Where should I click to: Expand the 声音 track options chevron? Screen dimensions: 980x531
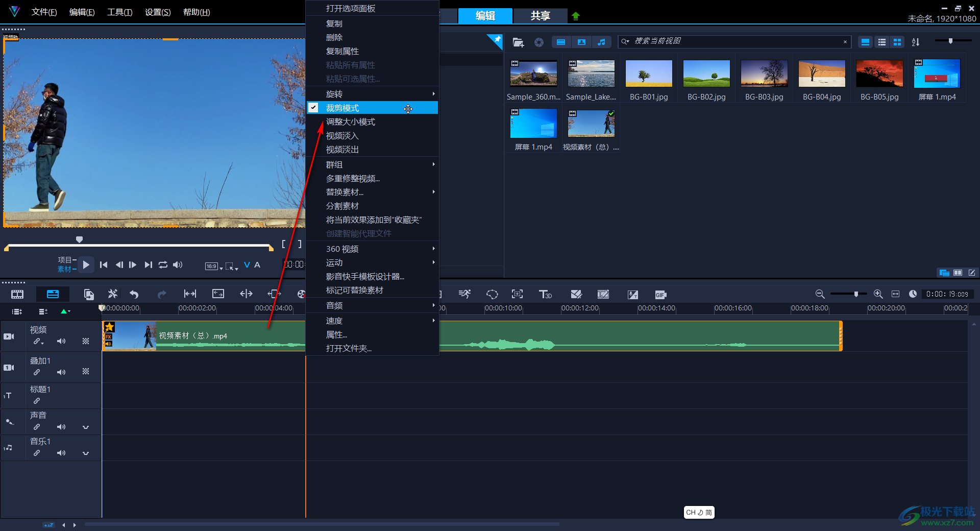86,427
